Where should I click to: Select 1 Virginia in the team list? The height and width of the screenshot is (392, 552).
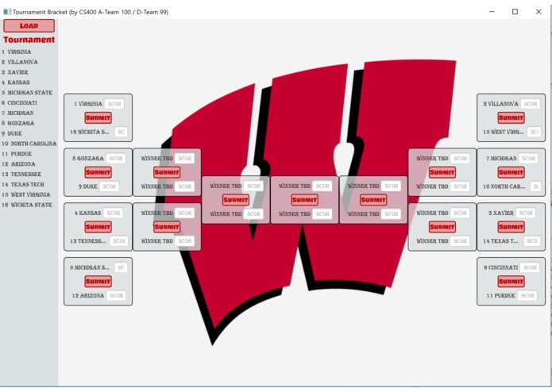point(16,52)
